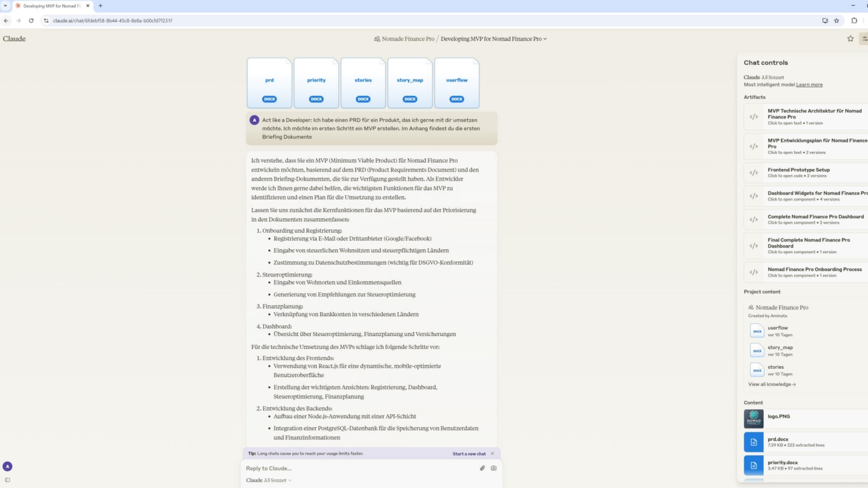The height and width of the screenshot is (488, 868).
Task: Bookmark this page with the address bar star
Action: click(x=837, y=21)
